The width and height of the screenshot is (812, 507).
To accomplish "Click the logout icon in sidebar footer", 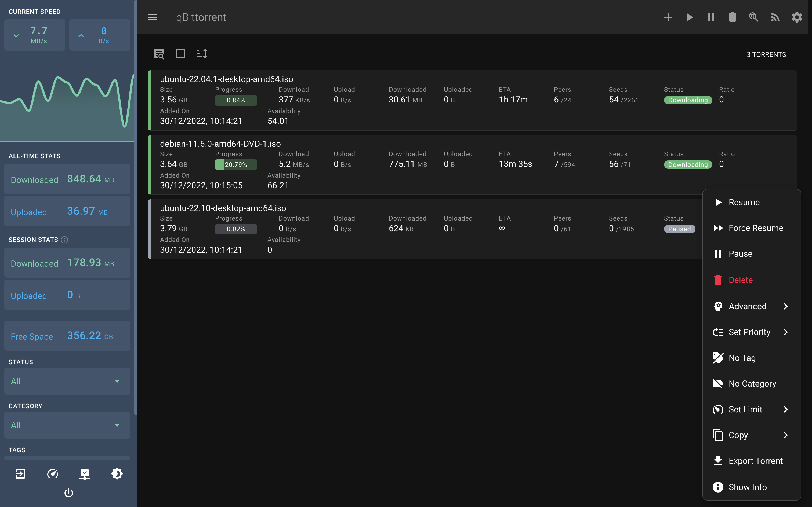I will 20,473.
